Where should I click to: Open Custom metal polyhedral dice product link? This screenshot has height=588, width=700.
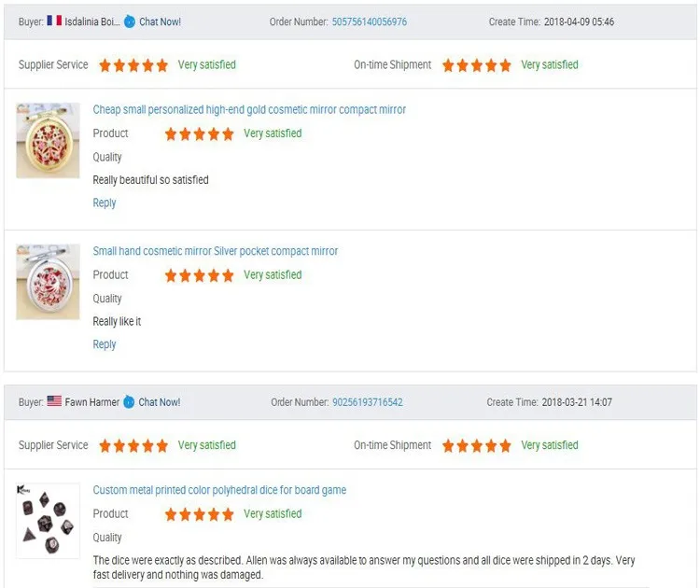219,490
